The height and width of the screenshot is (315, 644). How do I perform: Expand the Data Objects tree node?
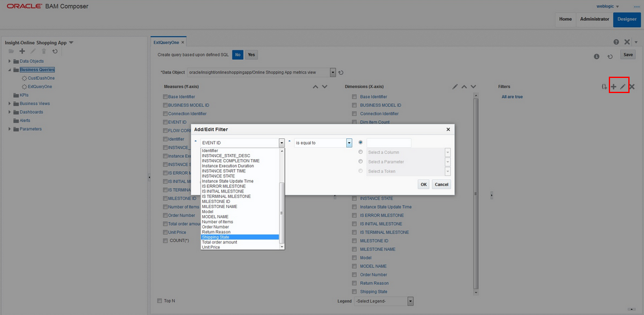tap(10, 61)
